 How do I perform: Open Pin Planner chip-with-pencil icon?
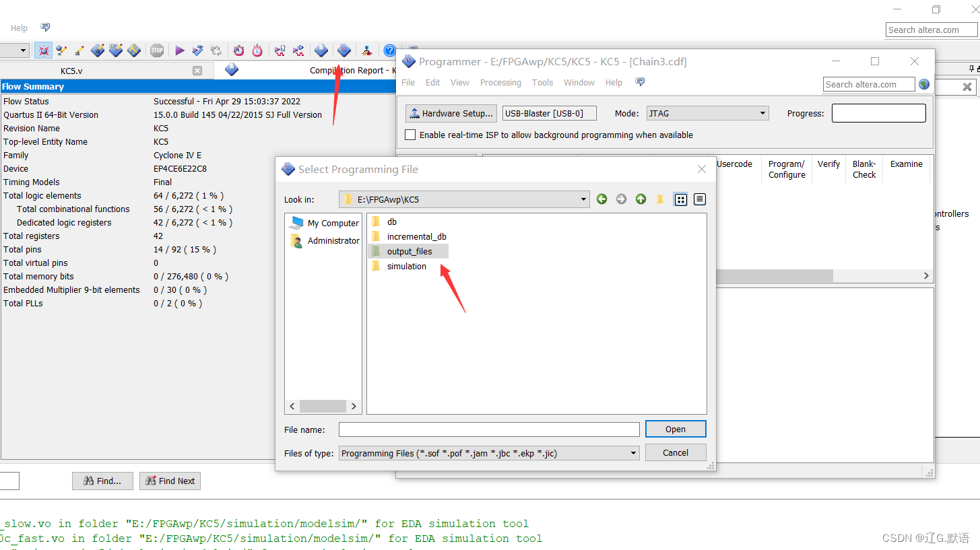pyautogui.click(x=98, y=50)
